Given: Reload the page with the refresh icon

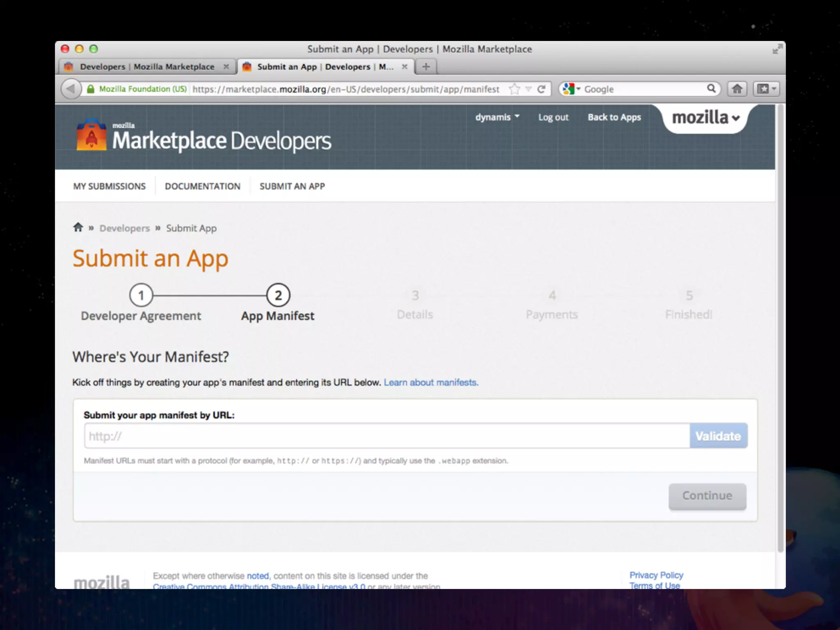Looking at the screenshot, I should (x=541, y=89).
